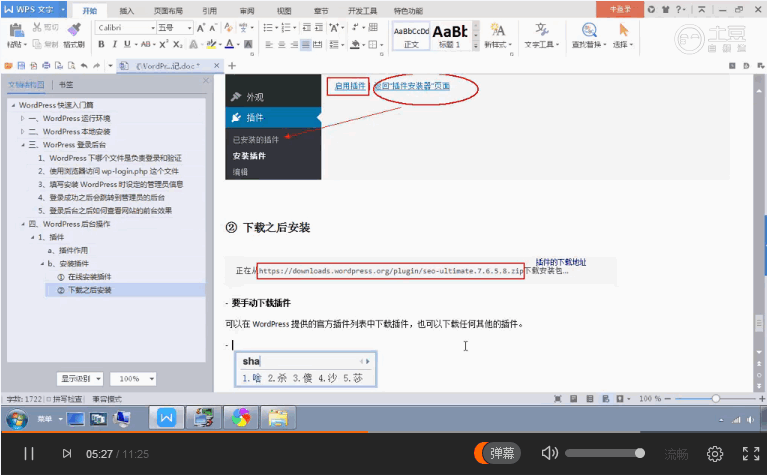Seek on the orange video progress bar
The width and height of the screenshot is (767, 475).
click(184, 432)
